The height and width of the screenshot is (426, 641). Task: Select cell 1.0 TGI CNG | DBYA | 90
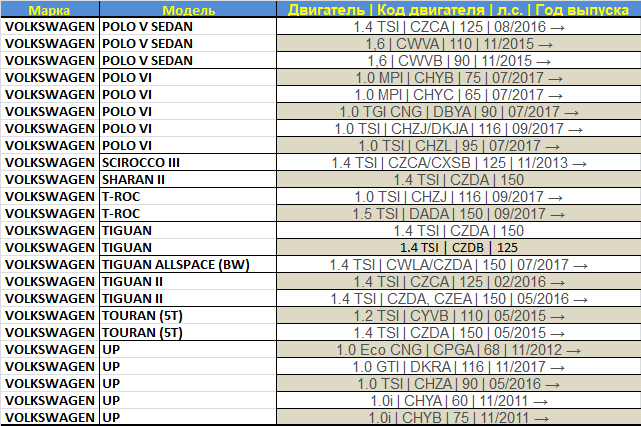click(x=459, y=112)
